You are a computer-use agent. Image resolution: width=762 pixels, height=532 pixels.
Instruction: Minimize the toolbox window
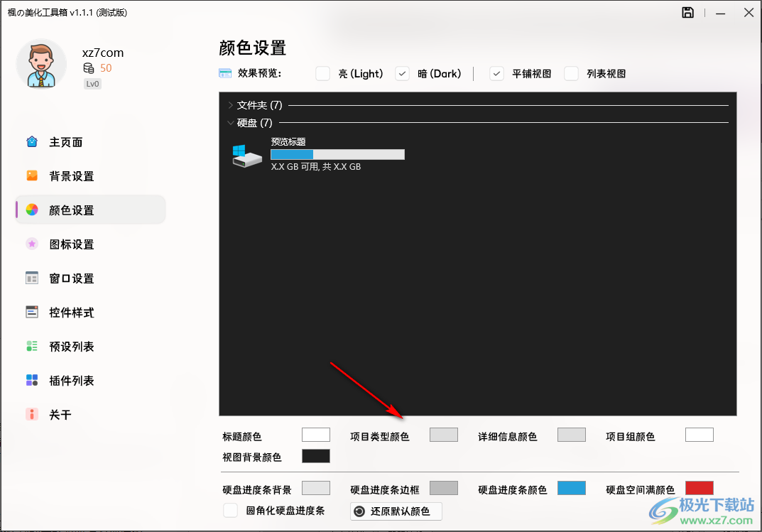pyautogui.click(x=721, y=13)
